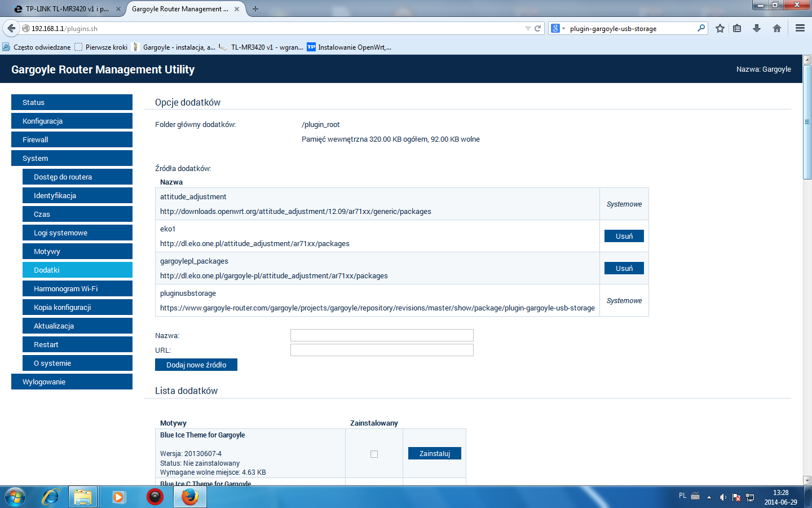Remove the gargoylepl_packages source

pos(624,268)
